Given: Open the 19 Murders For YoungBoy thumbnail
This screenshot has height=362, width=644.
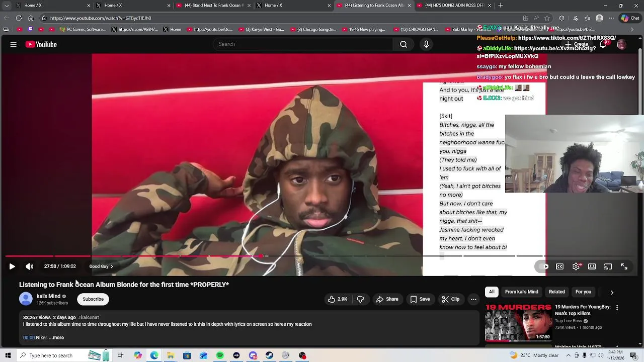Looking at the screenshot, I should (x=518, y=322).
